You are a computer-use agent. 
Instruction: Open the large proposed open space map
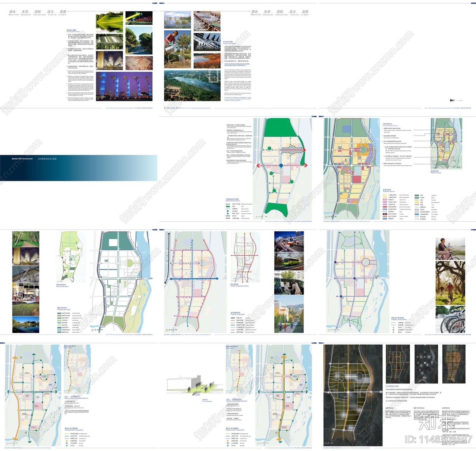(121, 282)
